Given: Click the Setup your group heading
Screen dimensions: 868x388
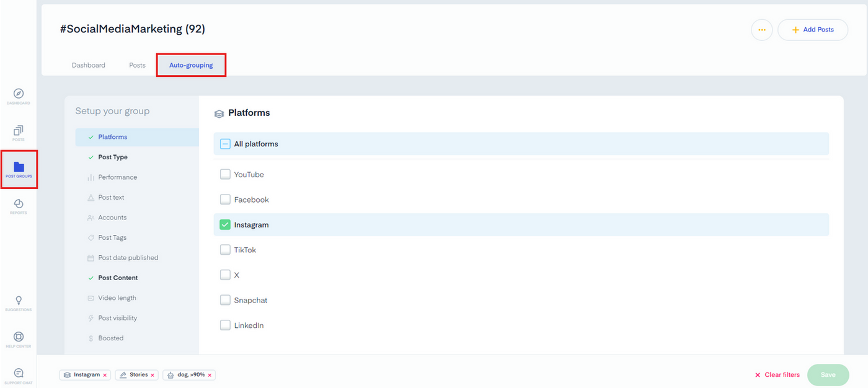Looking at the screenshot, I should coord(112,111).
